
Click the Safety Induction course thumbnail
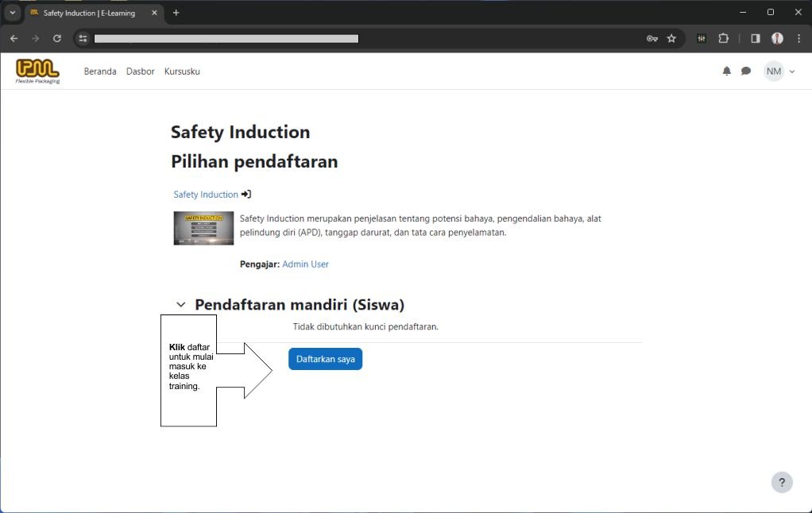pyautogui.click(x=203, y=228)
